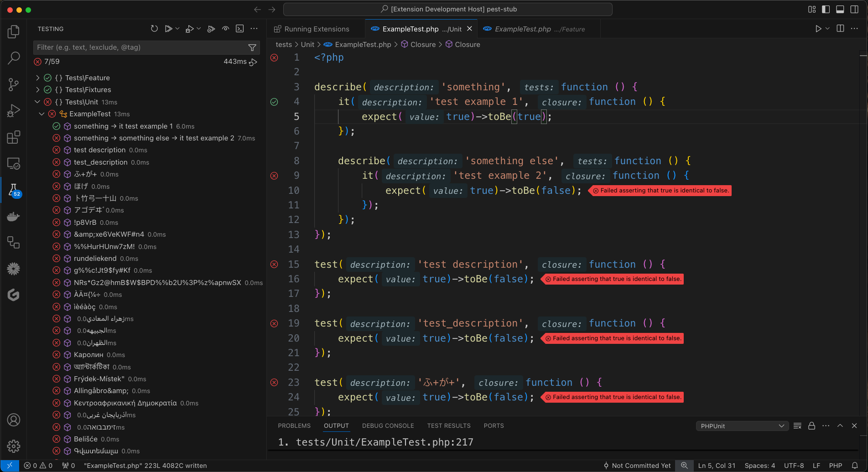Open Remote Explorer view
The height and width of the screenshot is (472, 868).
(x=14, y=164)
